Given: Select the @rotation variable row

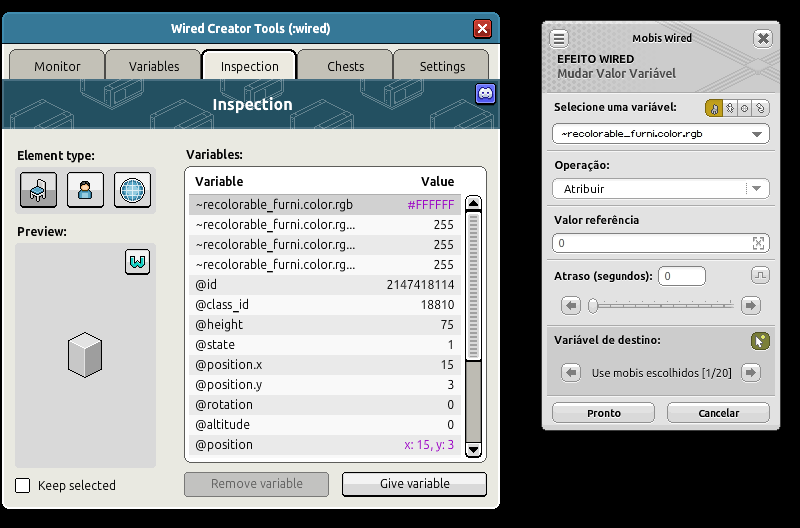Looking at the screenshot, I should pos(325,405).
